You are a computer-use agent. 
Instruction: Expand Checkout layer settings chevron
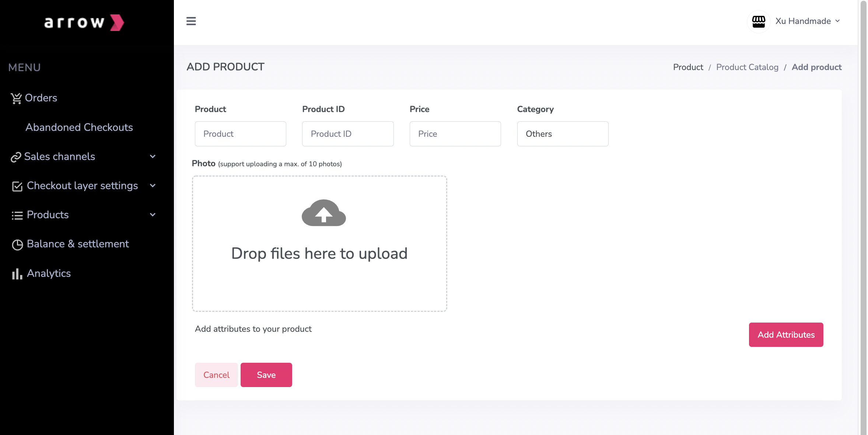click(153, 186)
